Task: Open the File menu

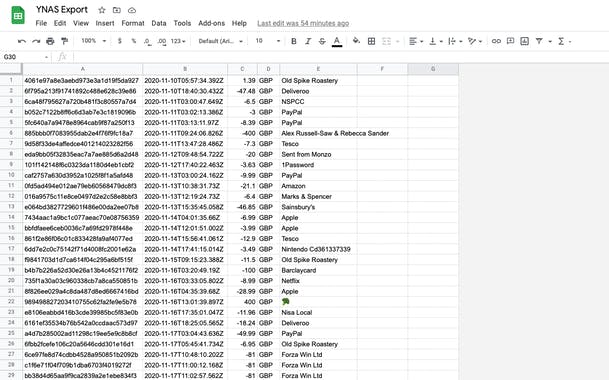Action: [x=41, y=23]
